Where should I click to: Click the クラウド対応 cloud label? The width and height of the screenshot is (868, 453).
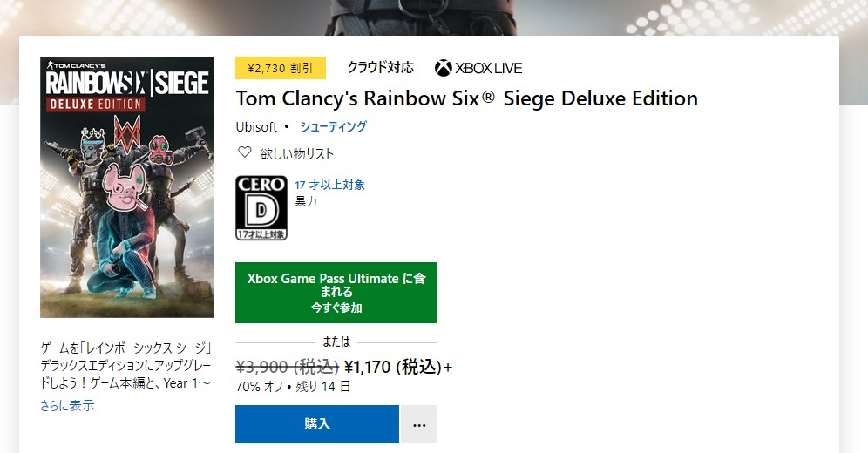[380, 67]
